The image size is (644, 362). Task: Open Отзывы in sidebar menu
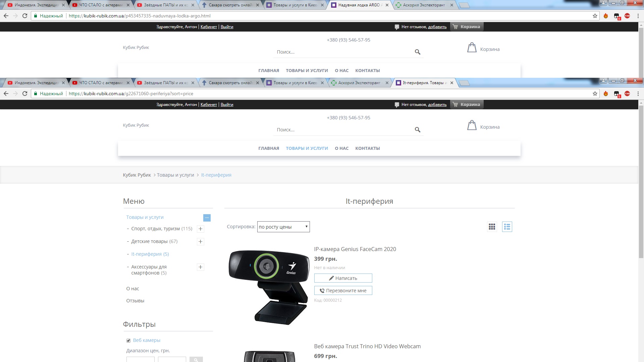point(135,301)
